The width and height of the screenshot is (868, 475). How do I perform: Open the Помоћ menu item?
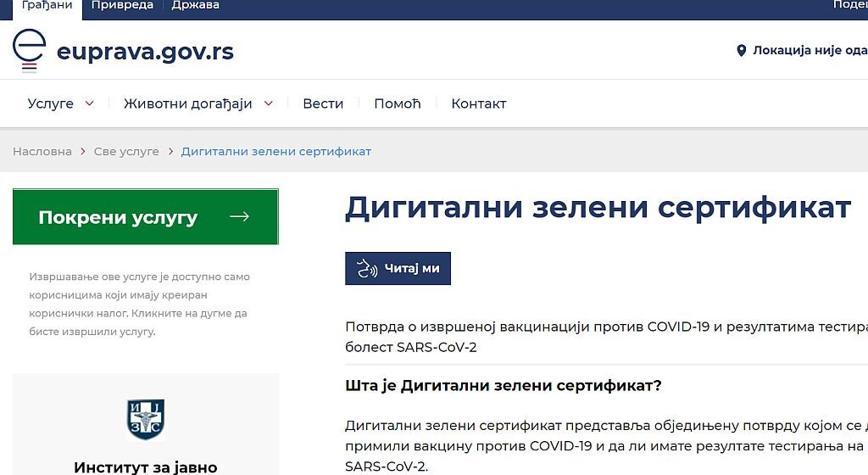pyautogui.click(x=398, y=103)
